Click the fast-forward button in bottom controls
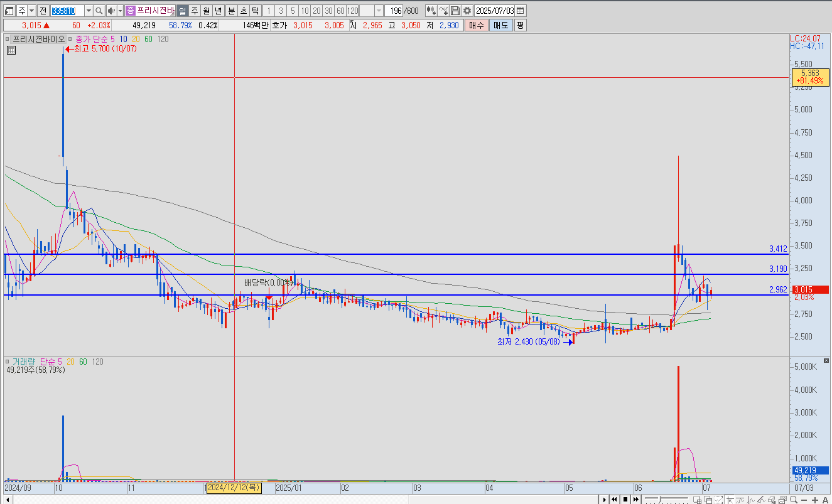Viewport: 832px width, 504px height. pyautogui.click(x=636, y=499)
